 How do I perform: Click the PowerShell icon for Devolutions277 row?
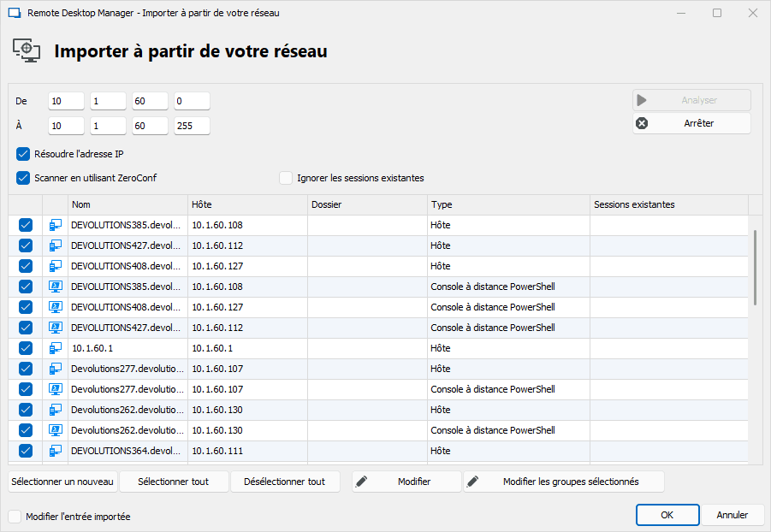click(56, 389)
